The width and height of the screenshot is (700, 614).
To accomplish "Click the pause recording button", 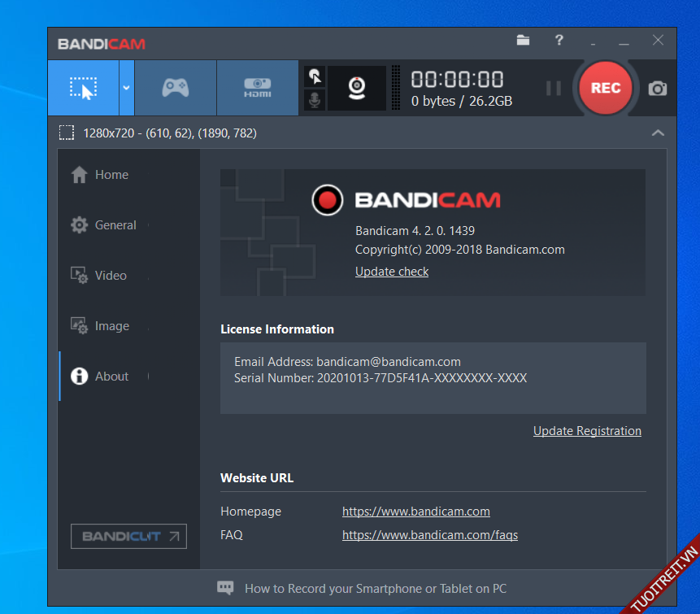I will [x=554, y=88].
